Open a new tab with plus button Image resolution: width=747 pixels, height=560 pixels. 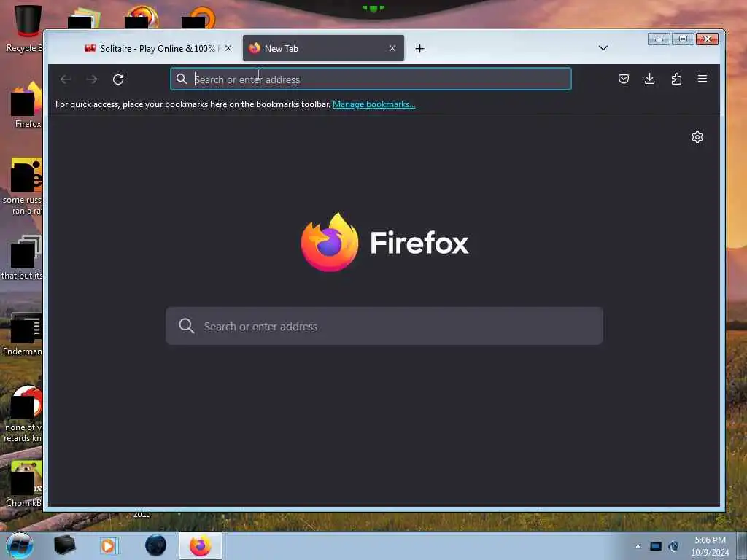pyautogui.click(x=419, y=49)
